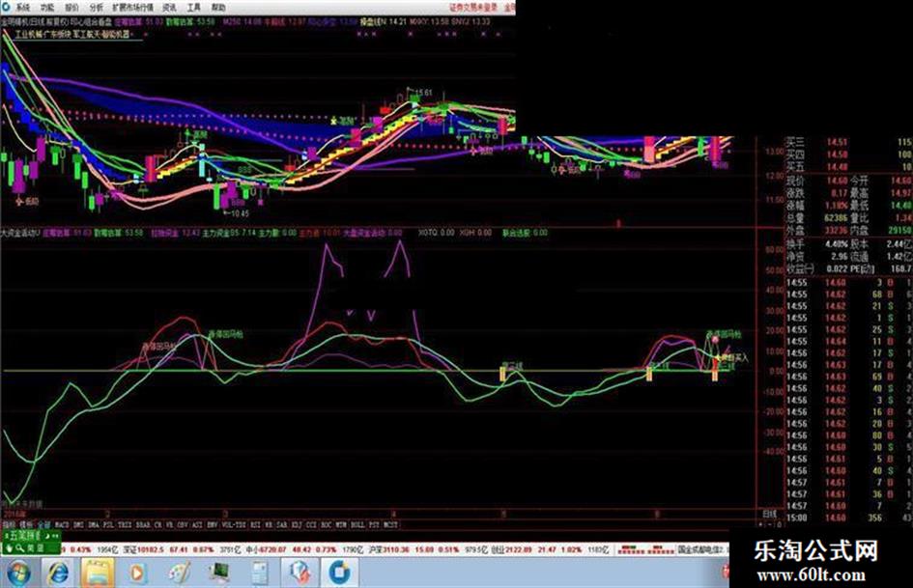Switch indicator to ASI
This screenshot has height=588, width=913.
tap(198, 524)
